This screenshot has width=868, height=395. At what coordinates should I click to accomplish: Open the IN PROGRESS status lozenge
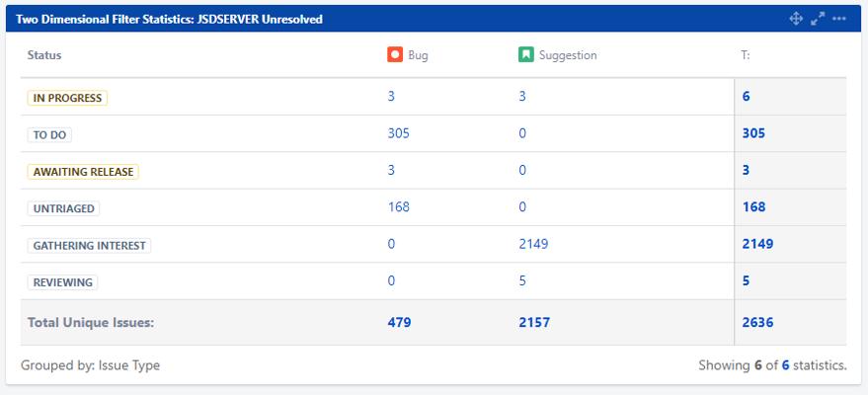(67, 98)
